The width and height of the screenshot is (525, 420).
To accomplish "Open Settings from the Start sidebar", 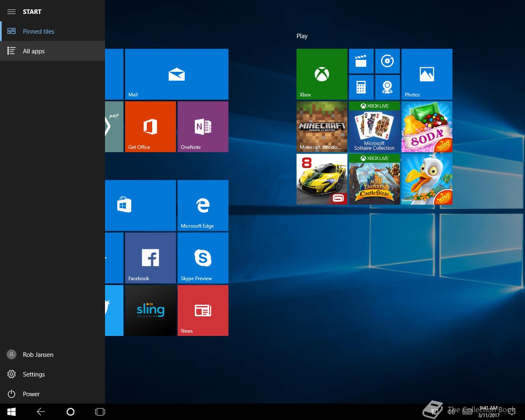I will pyautogui.click(x=33, y=374).
